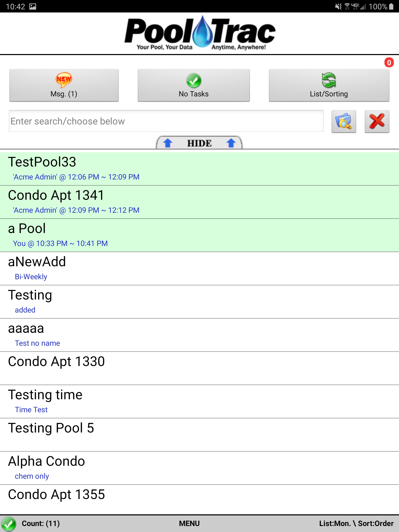
Task: Open the MENU in the bottom bar
Action: 189,523
